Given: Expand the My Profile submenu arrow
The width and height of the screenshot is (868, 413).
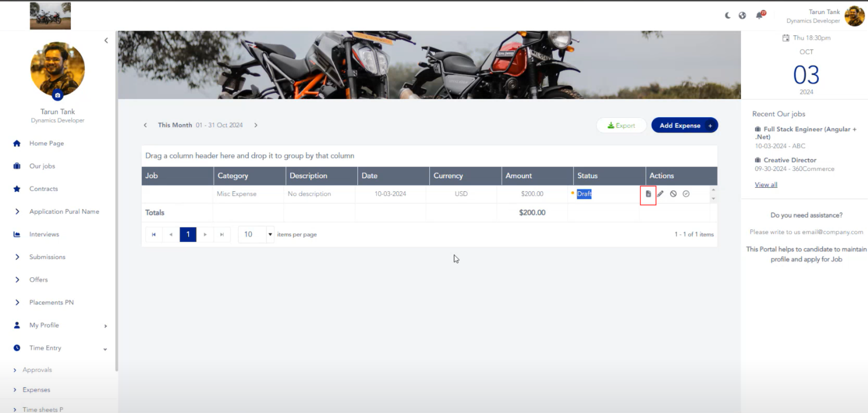Looking at the screenshot, I should coord(105,326).
